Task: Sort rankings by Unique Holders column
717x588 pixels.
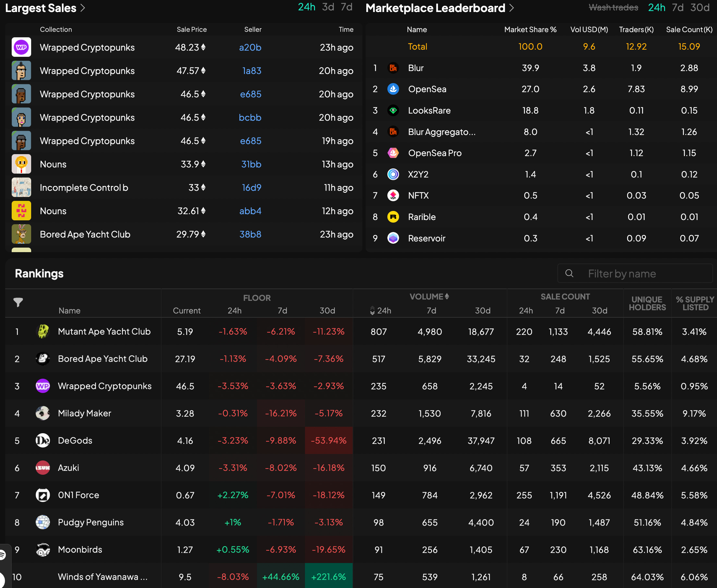Action: click(647, 303)
